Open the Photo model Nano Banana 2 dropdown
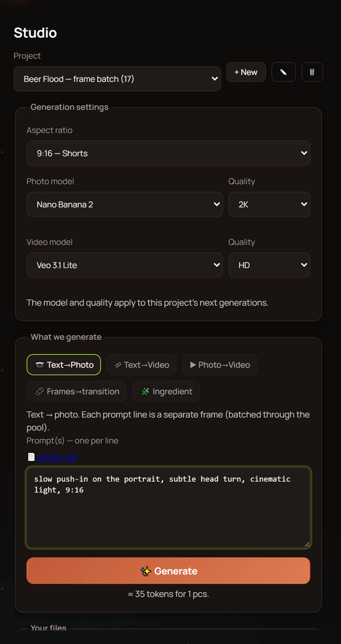This screenshot has width=341, height=644. [125, 204]
